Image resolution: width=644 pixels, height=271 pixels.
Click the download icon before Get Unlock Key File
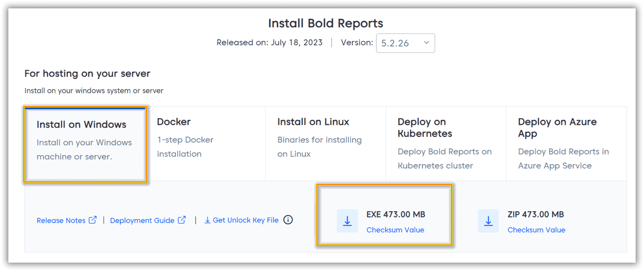[207, 220]
